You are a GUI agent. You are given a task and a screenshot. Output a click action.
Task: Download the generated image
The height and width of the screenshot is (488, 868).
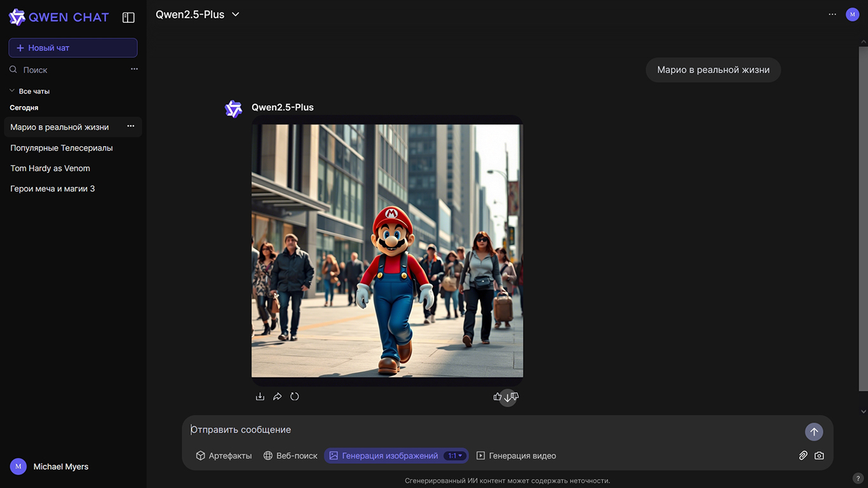coord(260,396)
